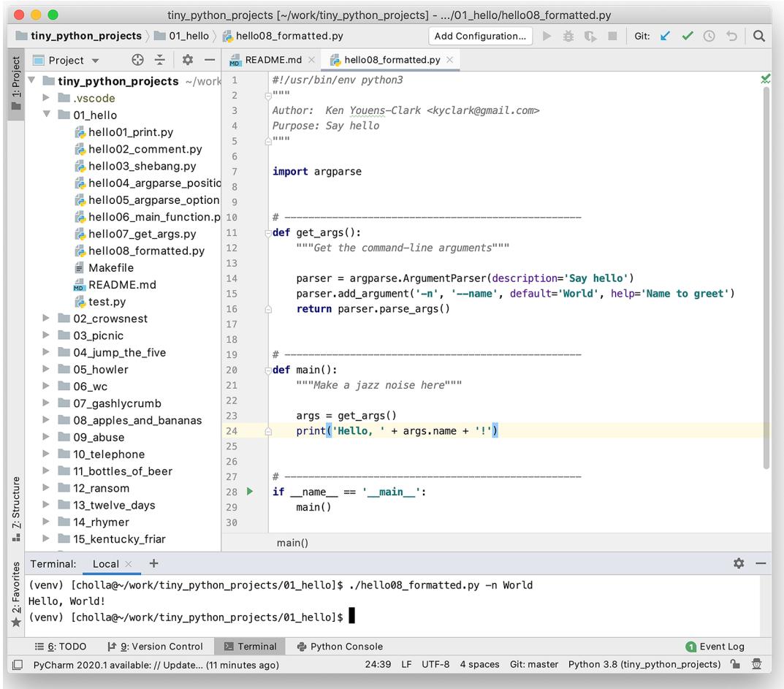Click the Search Everywhere magnifier icon

coord(759,36)
